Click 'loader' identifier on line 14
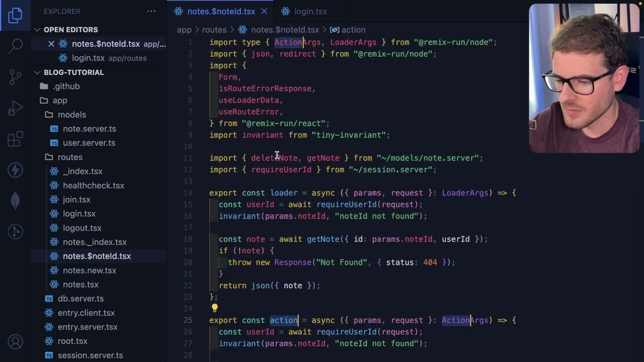This screenshot has width=644, height=362. click(x=284, y=193)
